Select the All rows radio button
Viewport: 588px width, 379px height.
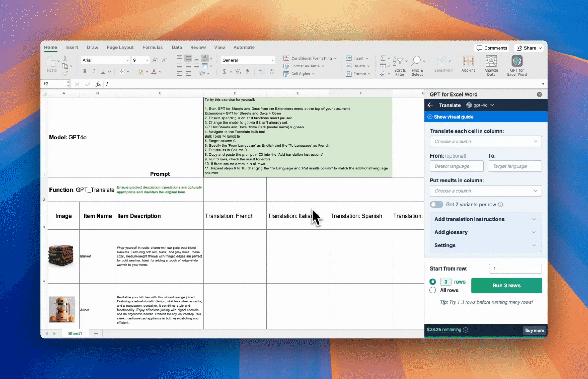click(433, 290)
